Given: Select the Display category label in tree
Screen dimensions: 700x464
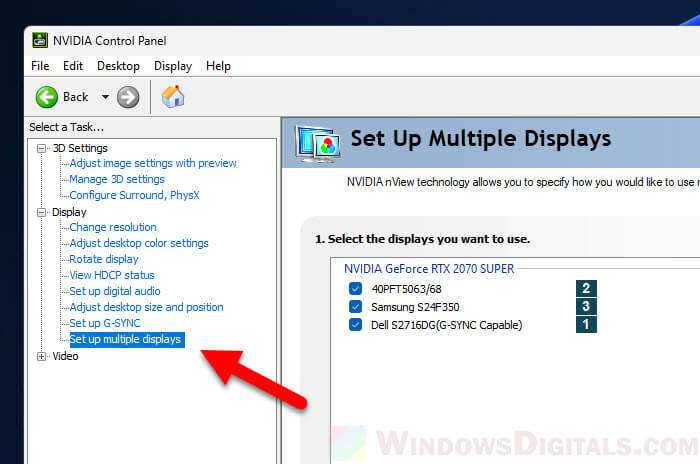Looking at the screenshot, I should pos(69,213).
